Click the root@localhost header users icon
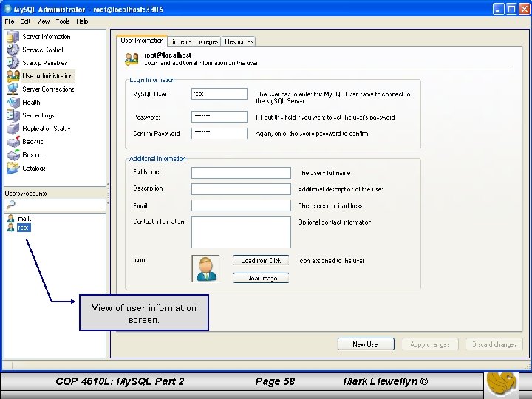532x399 pixels. pyautogui.click(x=132, y=58)
